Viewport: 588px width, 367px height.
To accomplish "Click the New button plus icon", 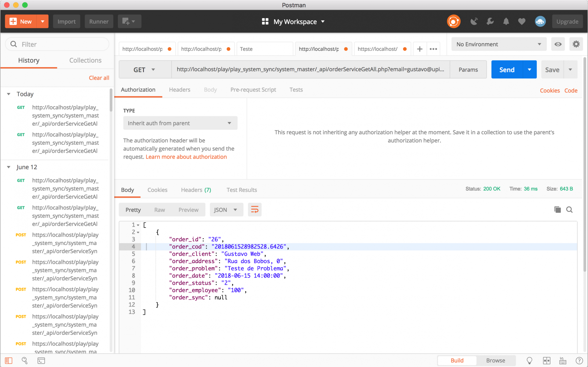I will point(13,21).
